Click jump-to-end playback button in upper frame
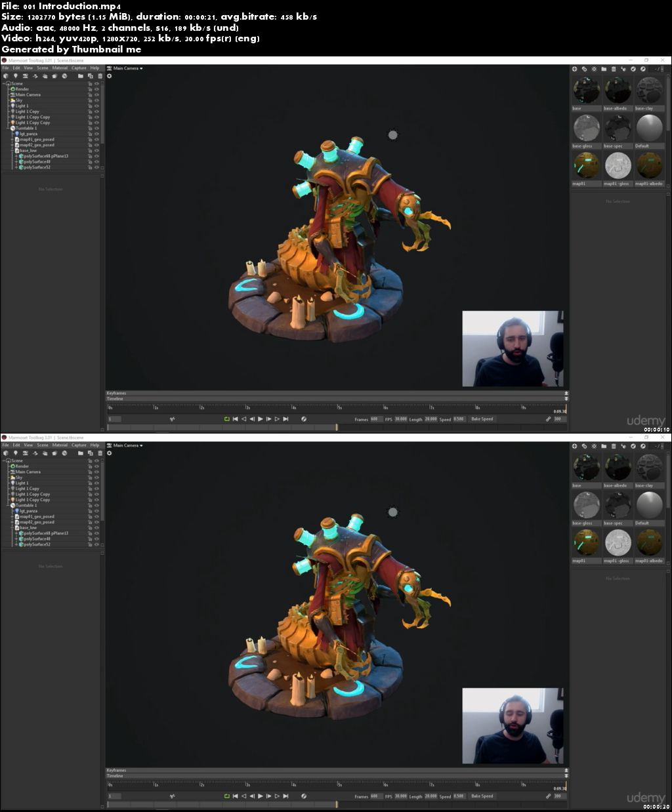Viewport: 672px width, 812px height. [x=285, y=418]
